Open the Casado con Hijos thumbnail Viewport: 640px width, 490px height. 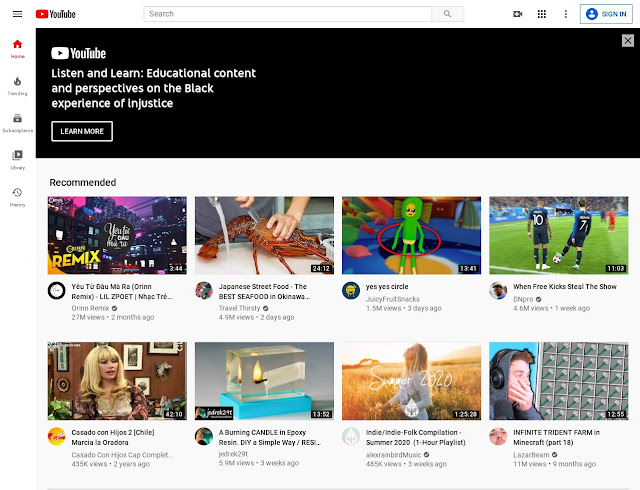point(117,381)
